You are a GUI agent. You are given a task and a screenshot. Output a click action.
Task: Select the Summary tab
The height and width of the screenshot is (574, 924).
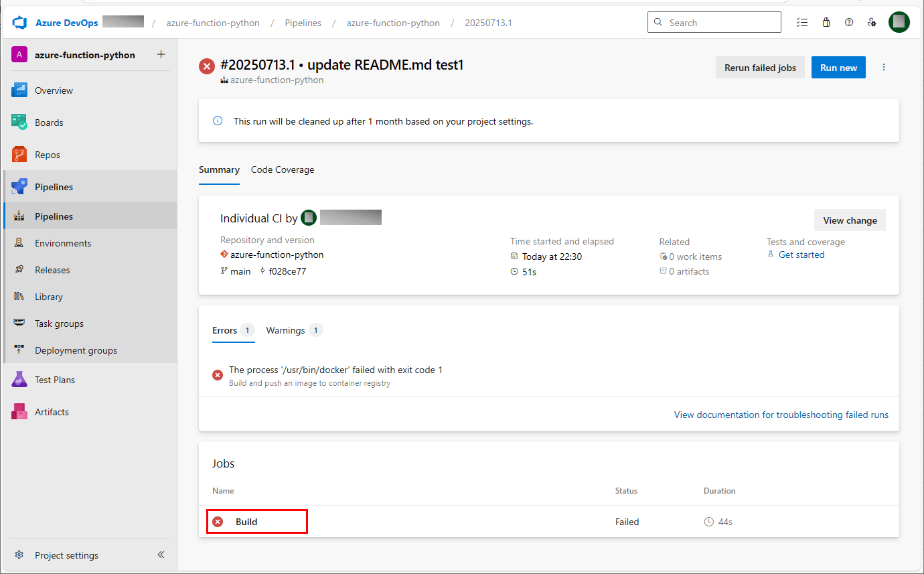(219, 170)
